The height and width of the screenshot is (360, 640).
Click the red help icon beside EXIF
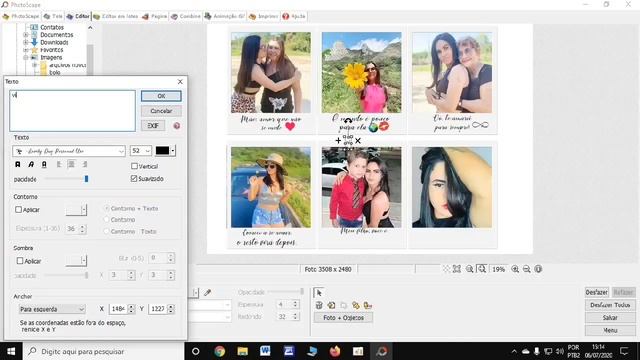pos(176,126)
